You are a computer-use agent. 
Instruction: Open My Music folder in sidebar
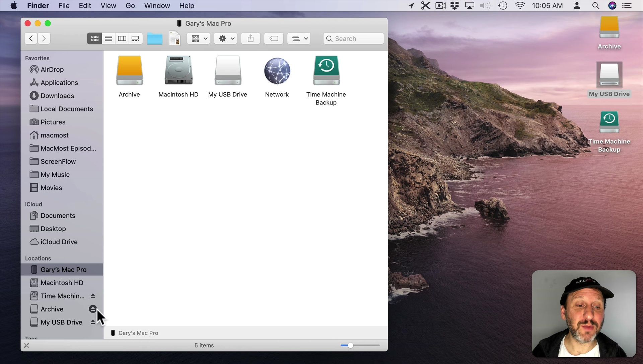pyautogui.click(x=62, y=175)
